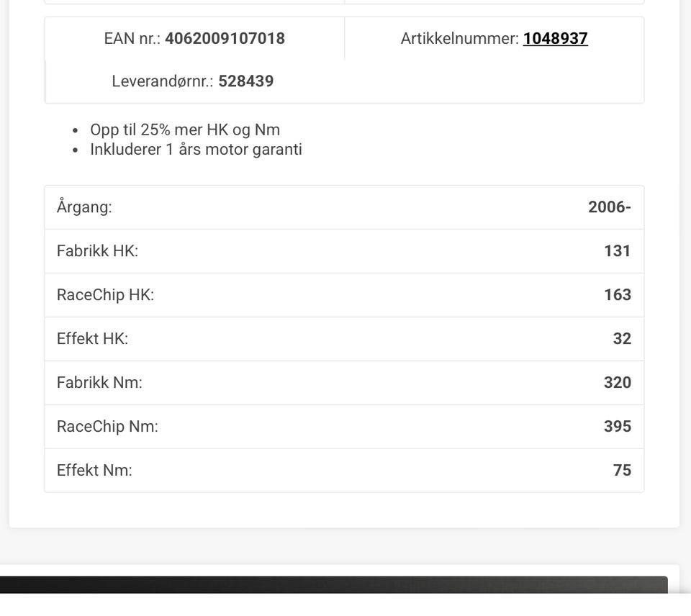Click the EAN number 4062009107018

click(x=225, y=39)
